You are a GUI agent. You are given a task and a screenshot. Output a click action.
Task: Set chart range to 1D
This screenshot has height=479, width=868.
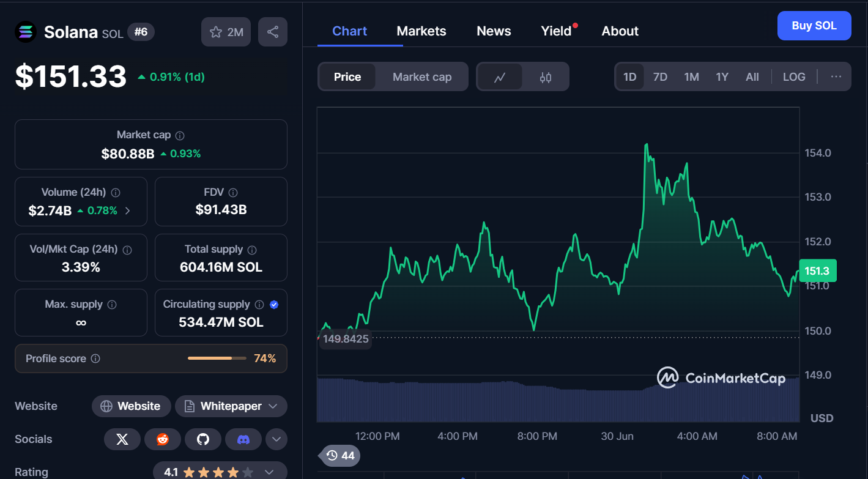[x=630, y=77]
